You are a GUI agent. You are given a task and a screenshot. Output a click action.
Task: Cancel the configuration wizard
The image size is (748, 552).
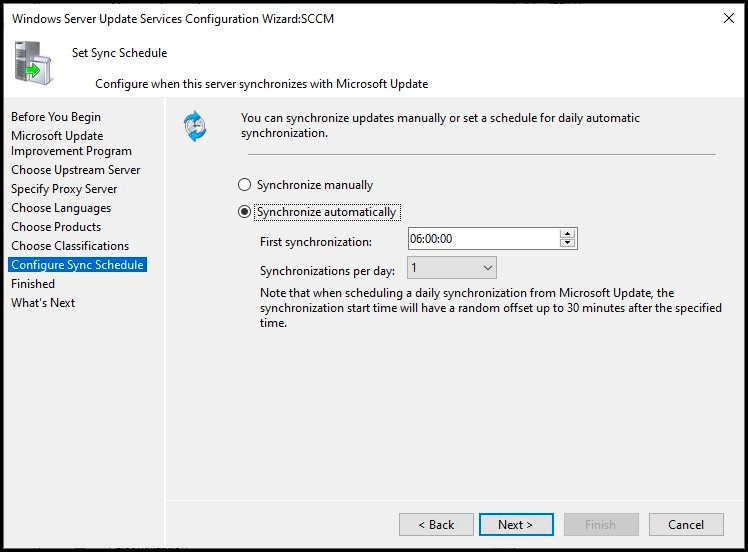coord(686,524)
